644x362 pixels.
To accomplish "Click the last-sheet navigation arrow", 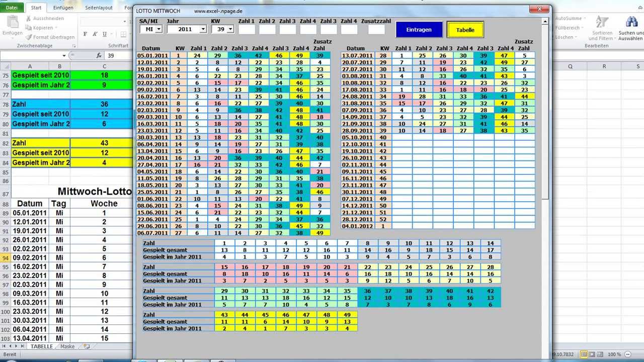I will click(x=24, y=346).
